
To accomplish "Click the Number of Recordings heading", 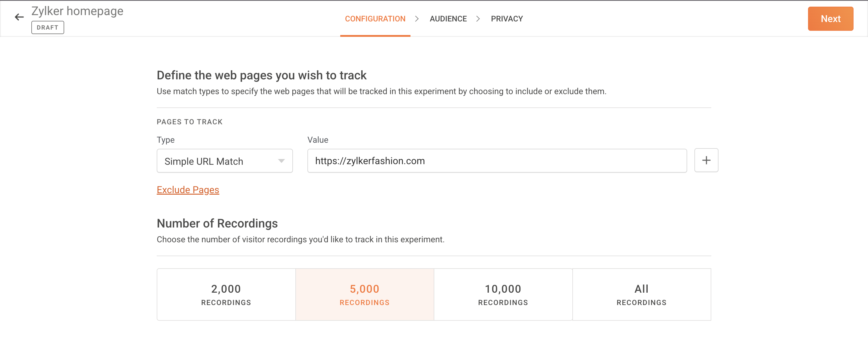I will pos(217,223).
